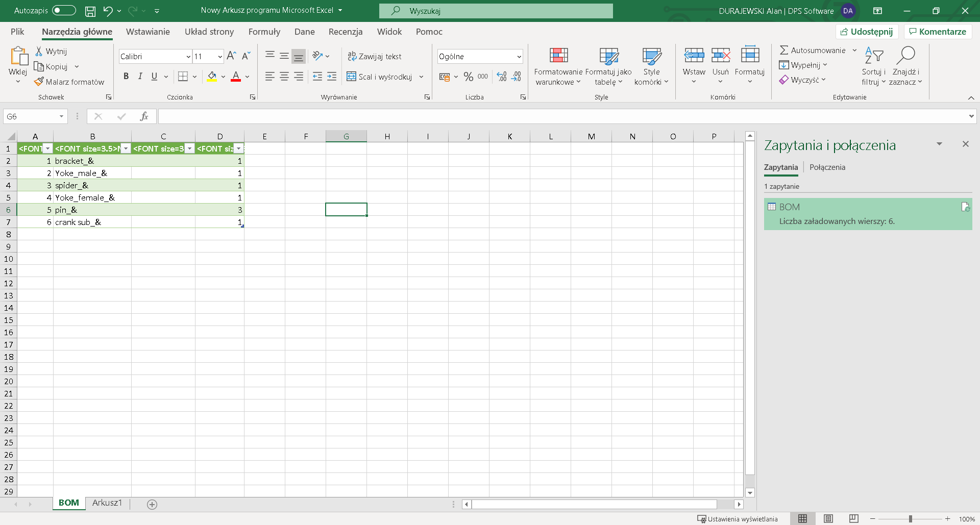Image resolution: width=980 pixels, height=525 pixels.
Task: Apply bold formatting with B icon
Action: coord(126,77)
